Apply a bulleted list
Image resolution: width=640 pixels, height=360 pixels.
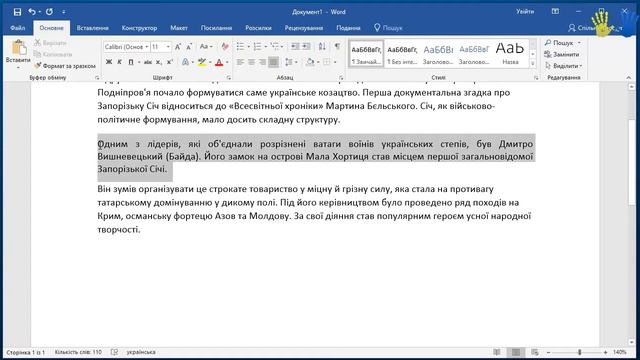click(240, 47)
